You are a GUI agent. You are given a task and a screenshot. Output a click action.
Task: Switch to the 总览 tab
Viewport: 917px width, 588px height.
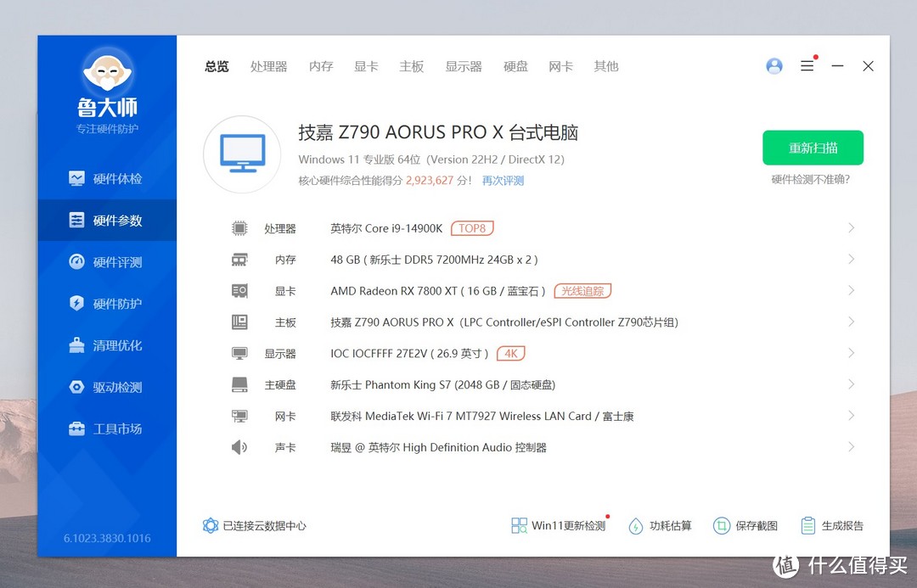pos(217,67)
